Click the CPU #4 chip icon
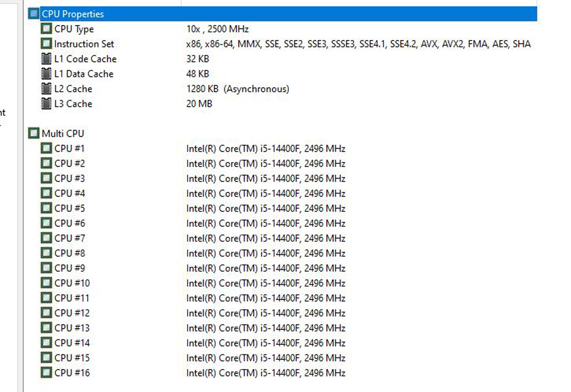Viewport: 571px width, 392px height. pos(46,193)
